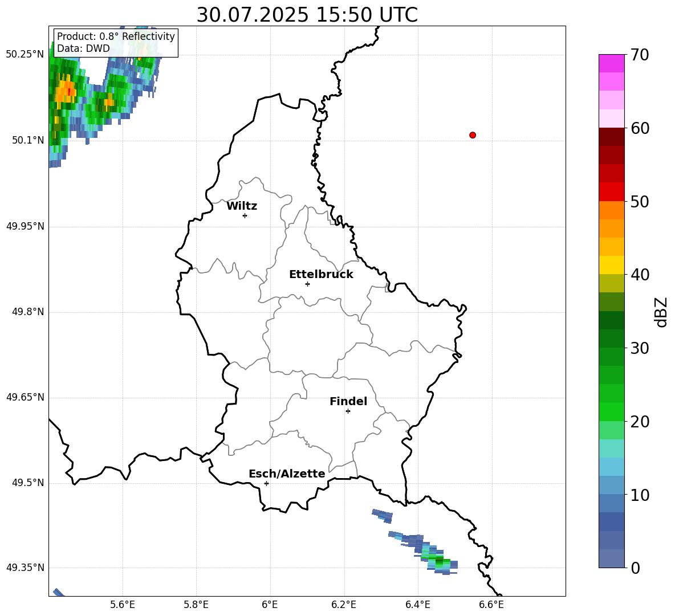This screenshot has width=675, height=616.
Task: Click the 20 colorbar tick label
Action: 639,422
